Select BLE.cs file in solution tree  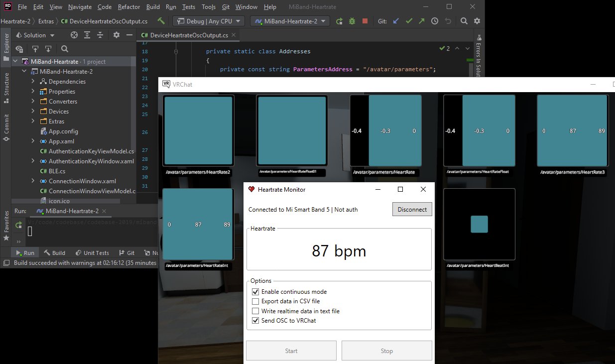57,171
